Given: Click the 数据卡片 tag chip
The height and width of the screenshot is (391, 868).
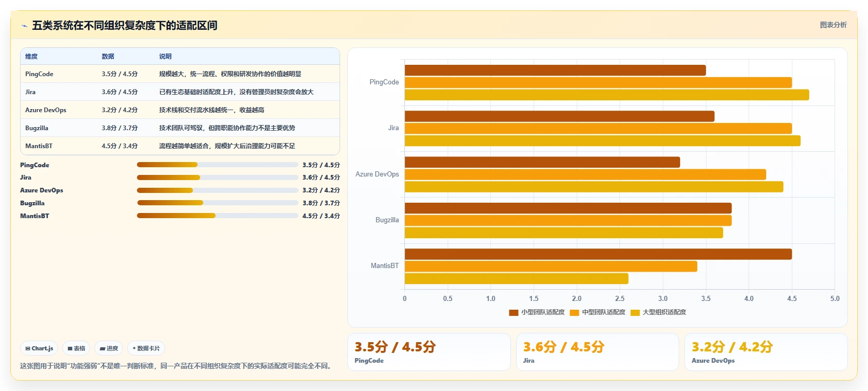Looking at the screenshot, I should tap(146, 348).
